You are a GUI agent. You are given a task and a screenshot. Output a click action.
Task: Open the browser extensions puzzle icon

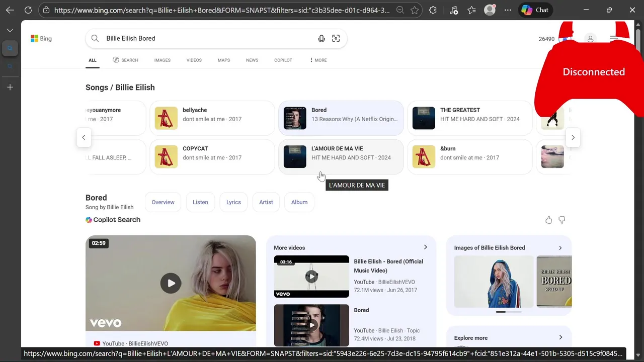433,10
